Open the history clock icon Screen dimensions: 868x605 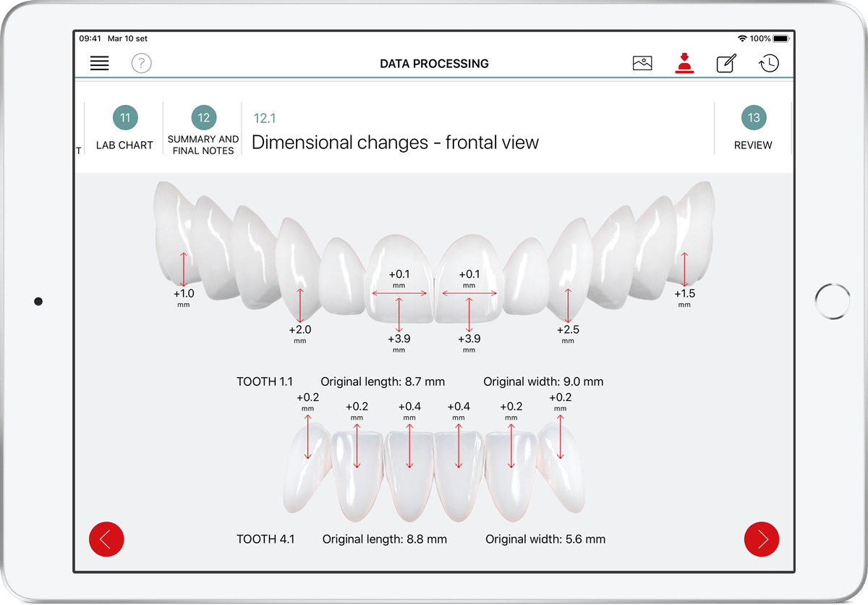(769, 64)
